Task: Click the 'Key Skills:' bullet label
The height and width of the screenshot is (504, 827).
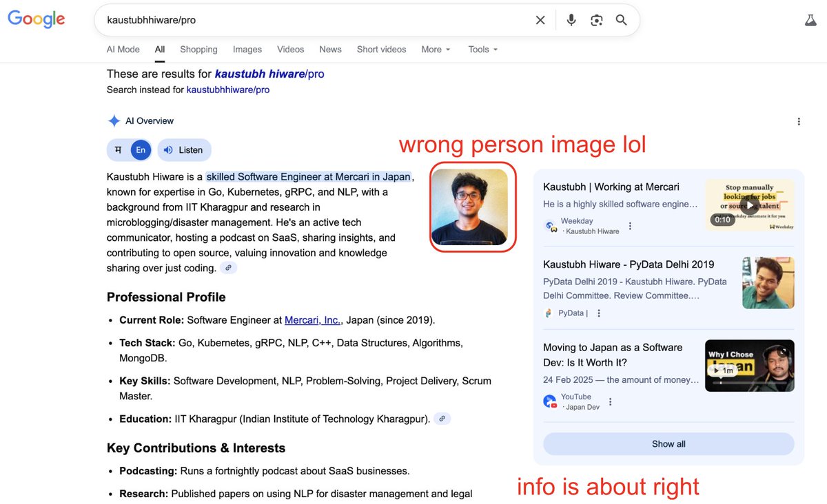Action: pyautogui.click(x=145, y=381)
